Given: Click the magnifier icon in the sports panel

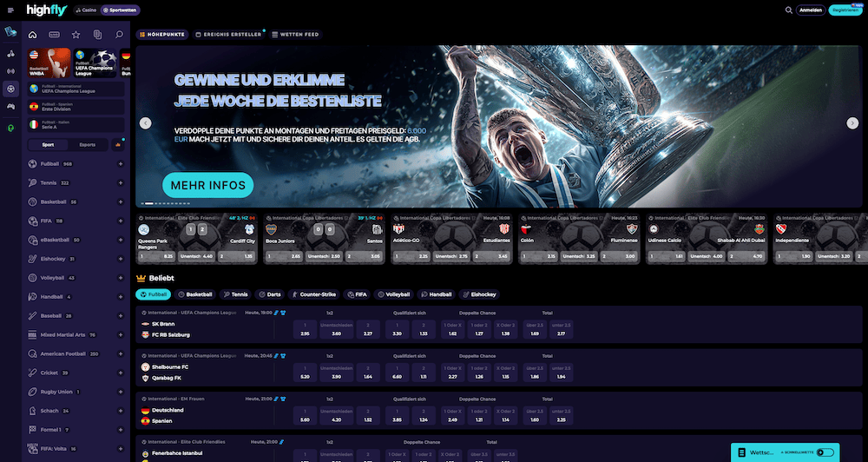Looking at the screenshot, I should 119,35.
